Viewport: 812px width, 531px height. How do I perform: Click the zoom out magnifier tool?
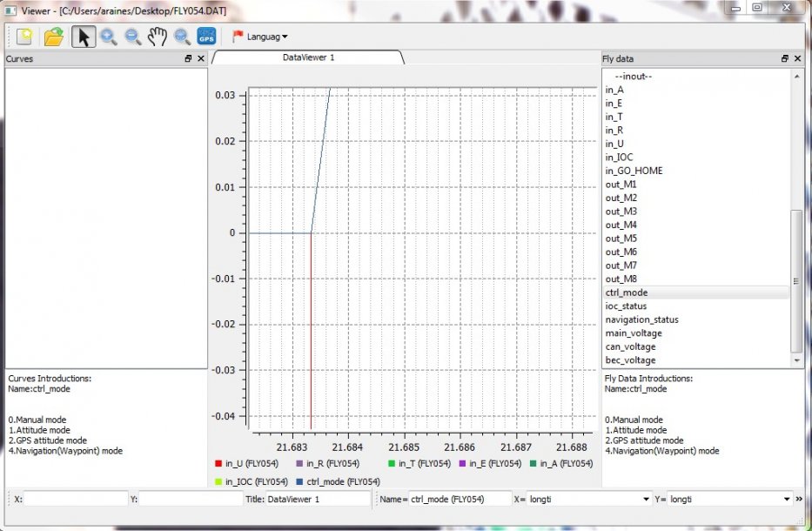pos(133,37)
